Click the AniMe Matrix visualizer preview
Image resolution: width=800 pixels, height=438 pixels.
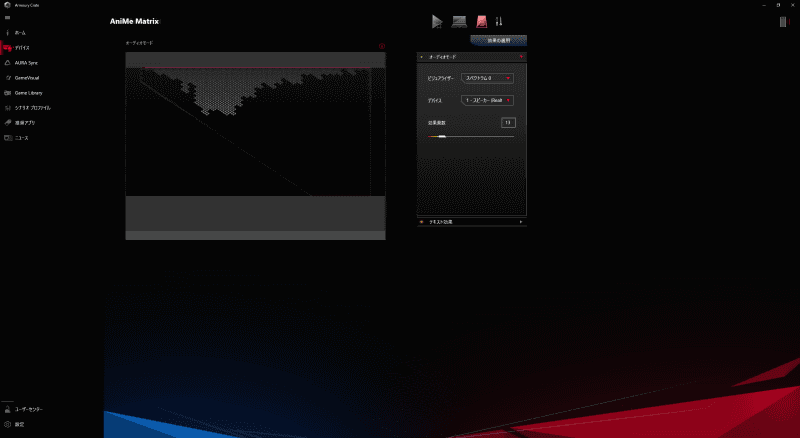255,145
